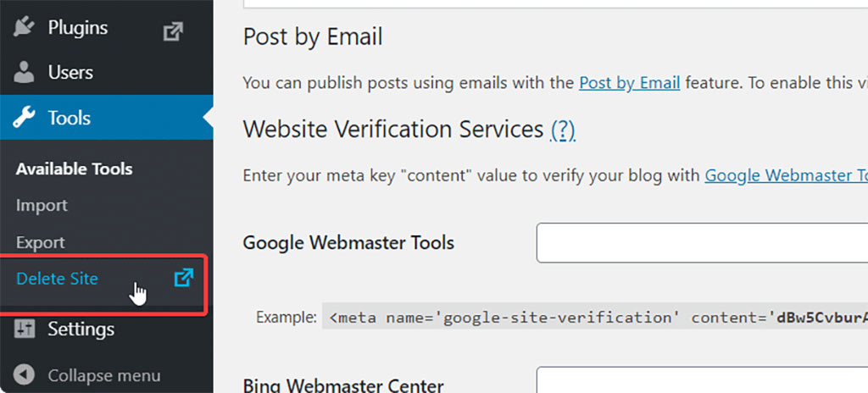Open the Users menu
The image size is (868, 393).
[x=70, y=73]
